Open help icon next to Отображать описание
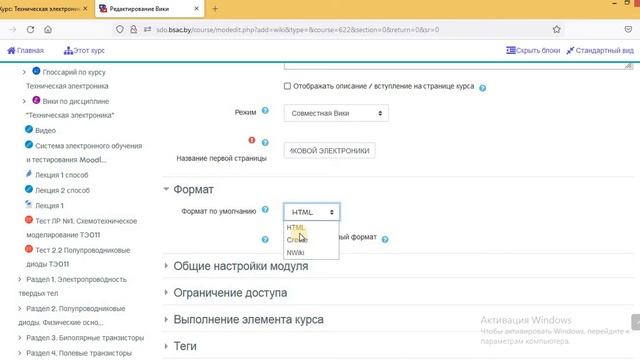 coord(482,88)
